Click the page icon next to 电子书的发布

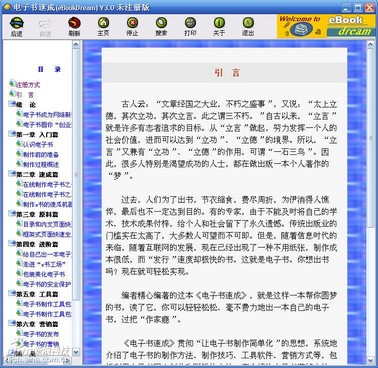[x=19, y=333]
